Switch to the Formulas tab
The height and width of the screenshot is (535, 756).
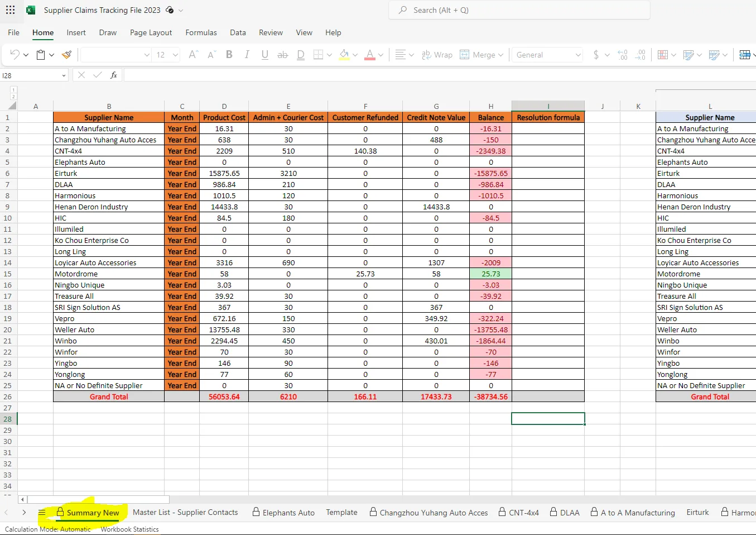pos(201,32)
